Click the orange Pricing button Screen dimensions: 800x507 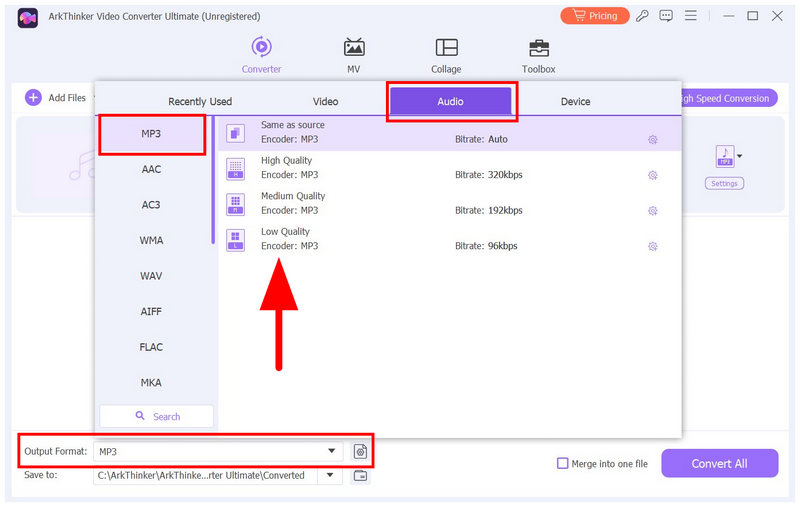point(595,16)
